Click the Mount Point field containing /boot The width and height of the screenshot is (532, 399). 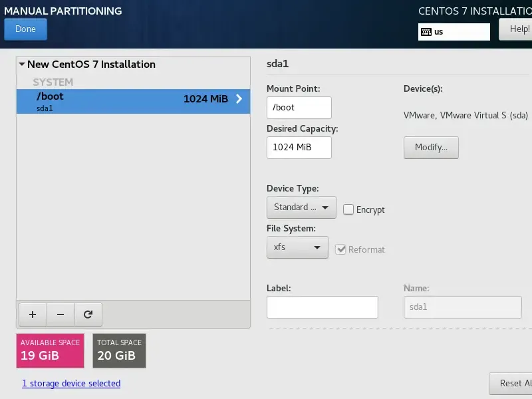[x=299, y=108]
